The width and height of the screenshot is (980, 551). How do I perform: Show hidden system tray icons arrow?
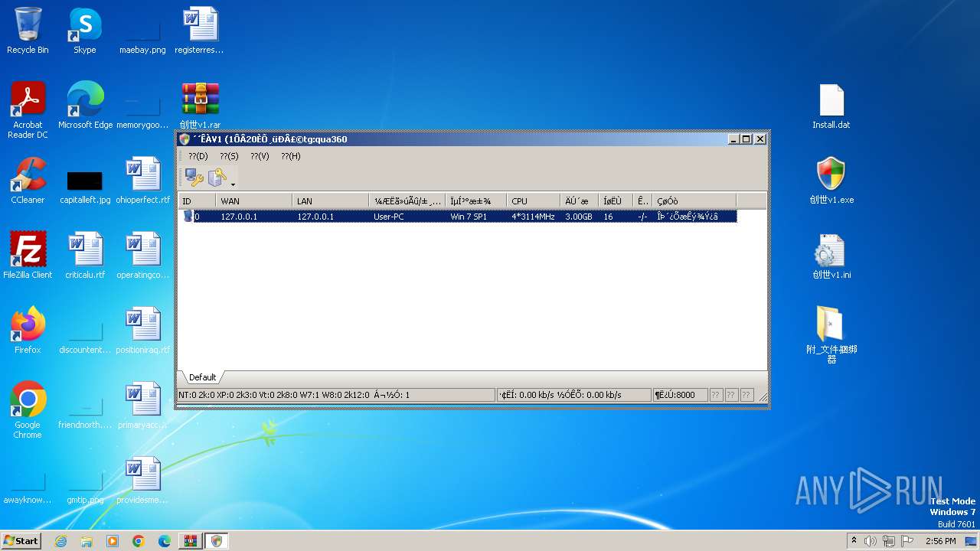(x=854, y=540)
